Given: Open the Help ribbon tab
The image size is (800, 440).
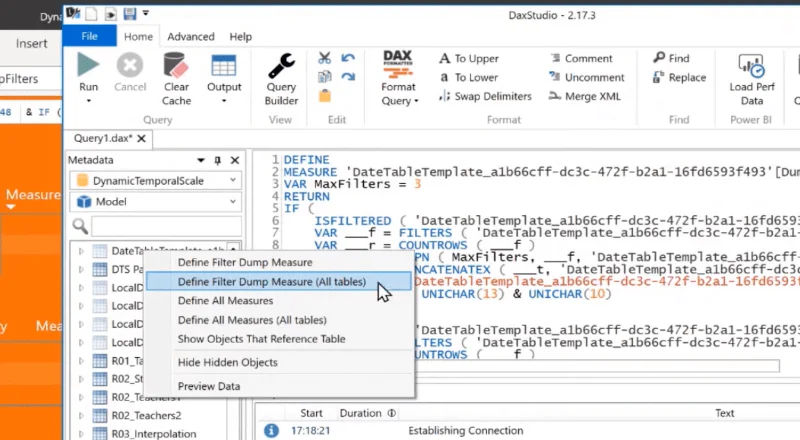Looking at the screenshot, I should [x=240, y=37].
